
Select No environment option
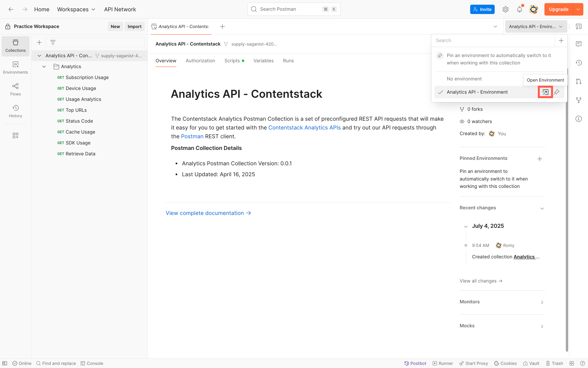pos(464,79)
